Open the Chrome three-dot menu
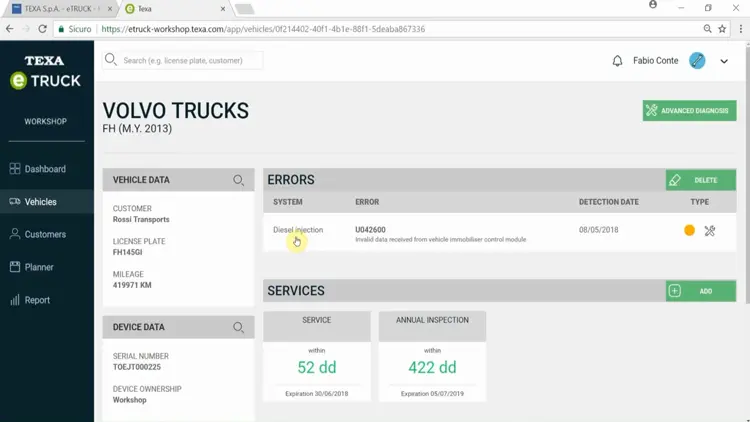This screenshot has height=422, width=750. tap(740, 29)
